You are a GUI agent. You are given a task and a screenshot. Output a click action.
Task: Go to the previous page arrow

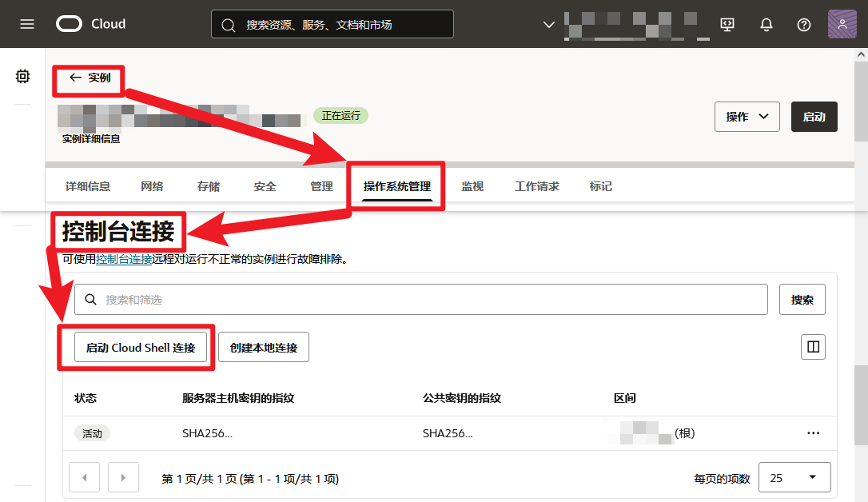(x=84, y=477)
